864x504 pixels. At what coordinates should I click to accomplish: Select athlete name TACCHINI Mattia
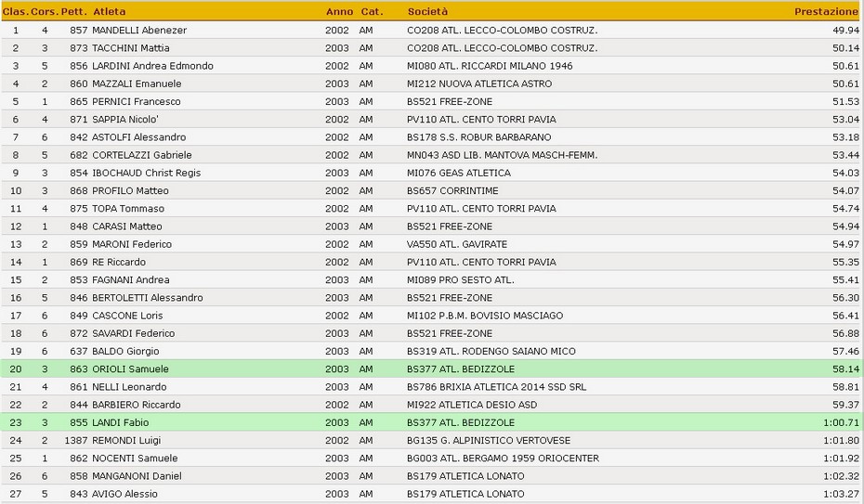pyautogui.click(x=131, y=48)
